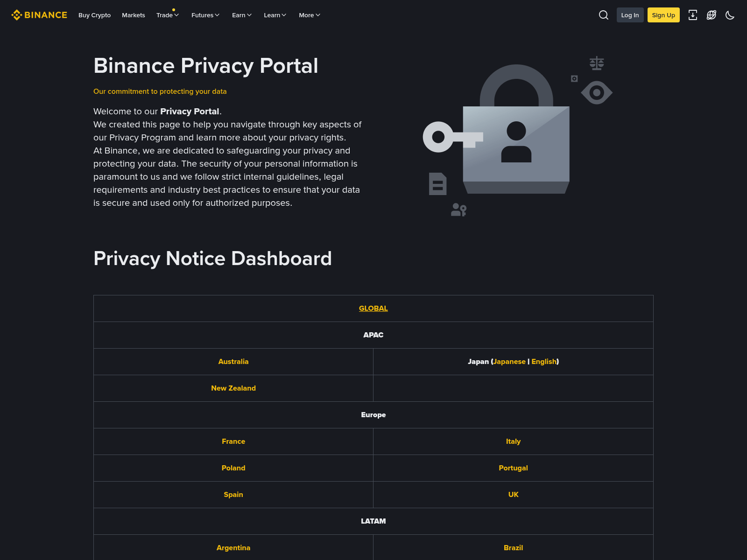Open the search icon

(603, 15)
